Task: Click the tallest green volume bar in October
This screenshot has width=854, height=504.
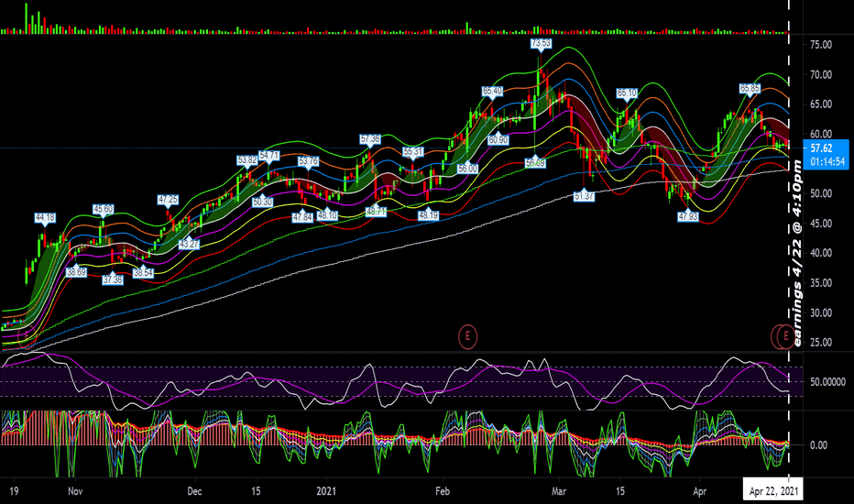Action: (26, 18)
